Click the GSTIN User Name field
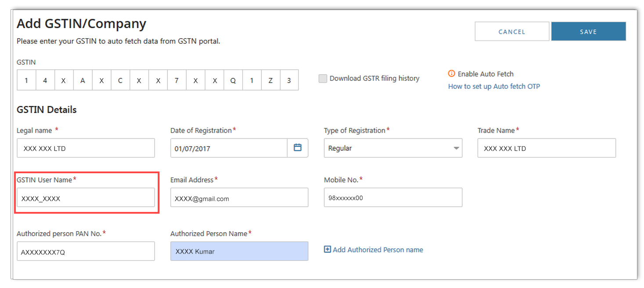Viewport: 644px width, 288px height. click(86, 198)
